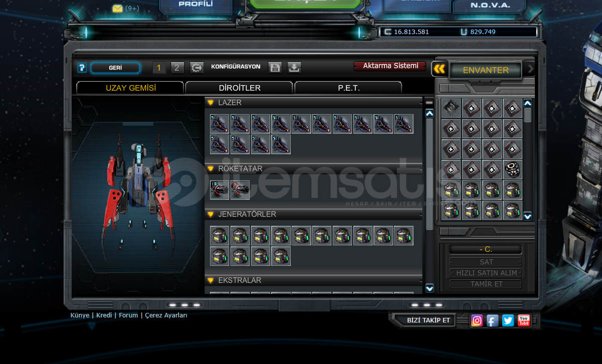Open the Çerez Ayarları footer link
This screenshot has width=602, height=364.
pyautogui.click(x=166, y=315)
